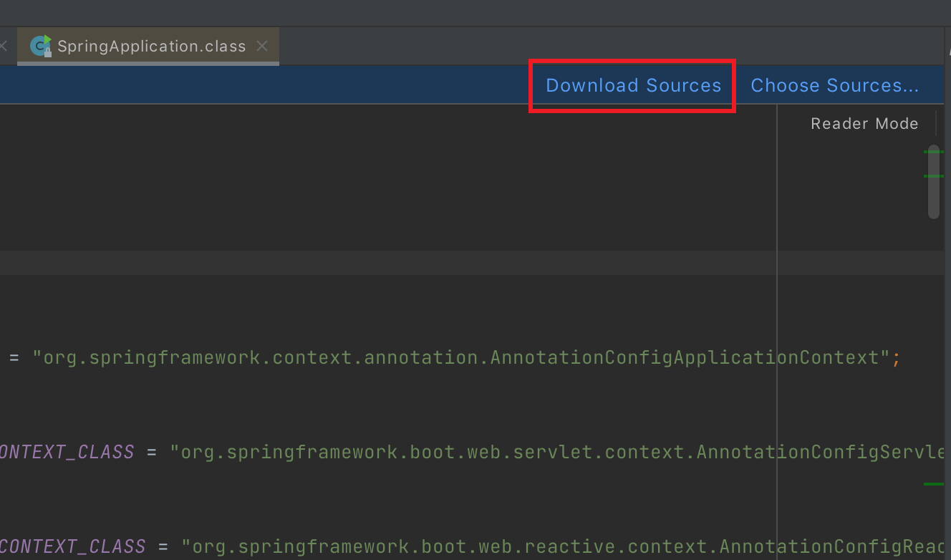Click the AnnotationConfigApplicationContext string literal

click(x=461, y=357)
